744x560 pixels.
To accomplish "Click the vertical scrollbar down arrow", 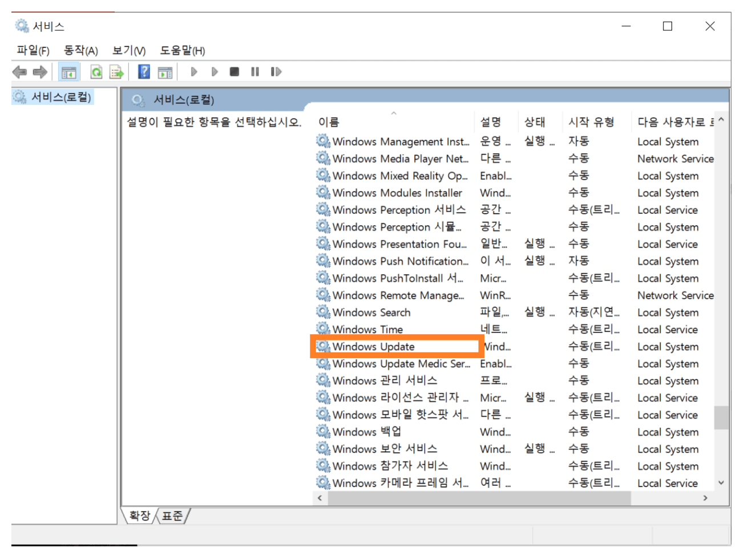I will point(721,482).
